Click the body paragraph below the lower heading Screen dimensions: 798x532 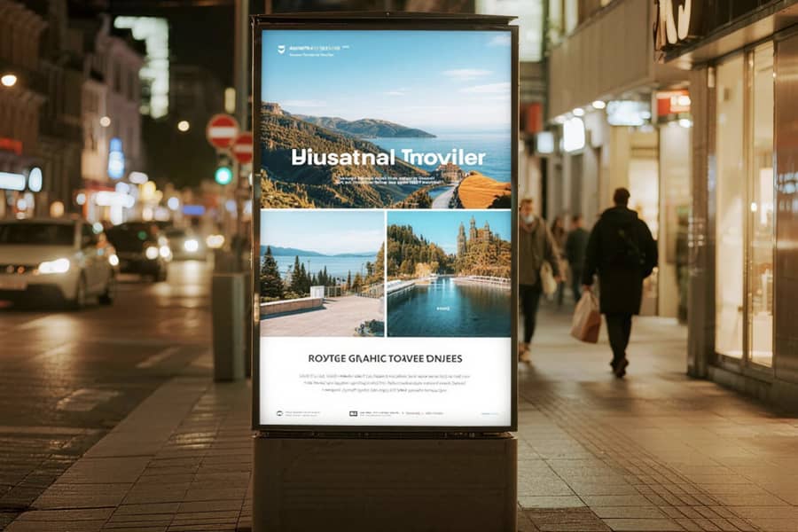385,383
